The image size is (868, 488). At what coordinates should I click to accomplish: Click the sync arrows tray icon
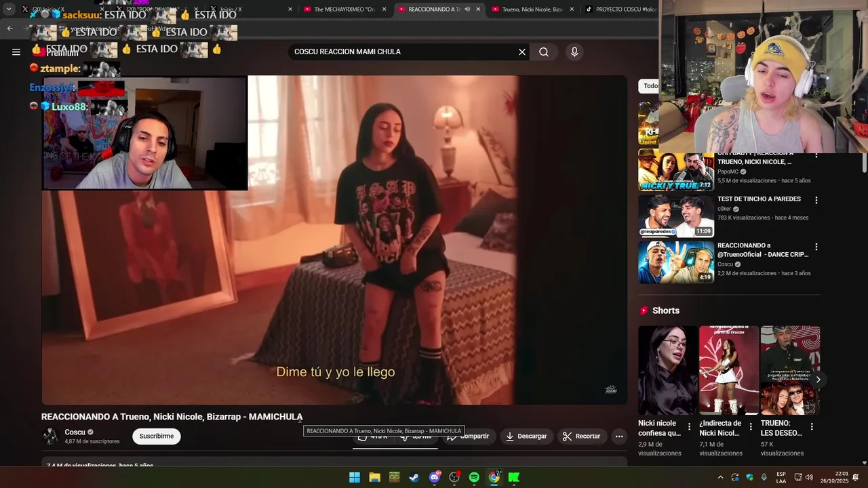pyautogui.click(x=735, y=477)
